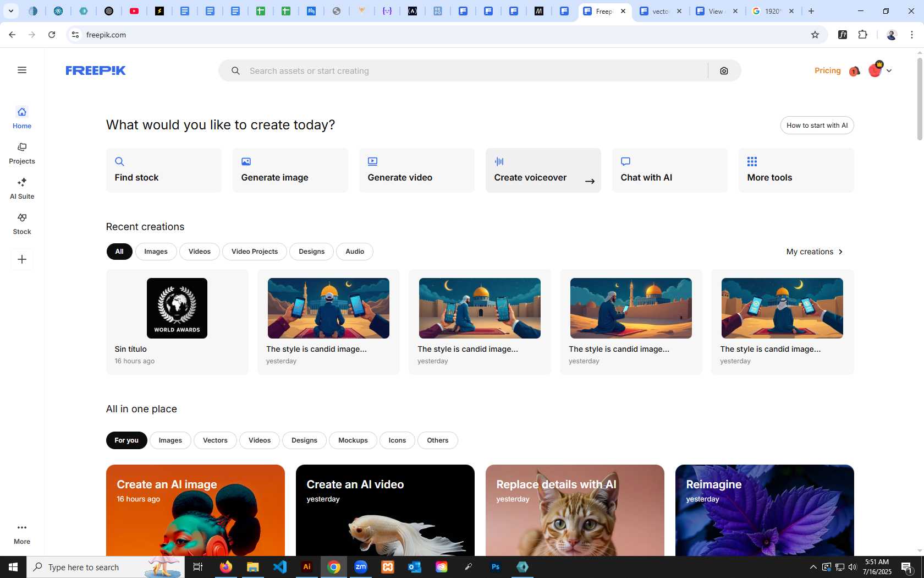Screen dimensions: 924x578
Task: Open Chrome tab search dropdown
Action: 10,11
